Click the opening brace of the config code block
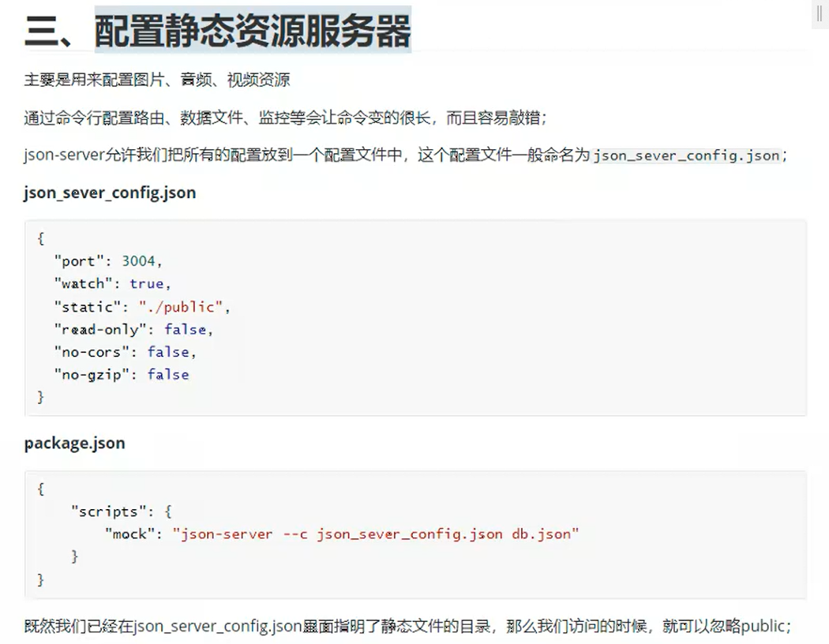 point(41,238)
